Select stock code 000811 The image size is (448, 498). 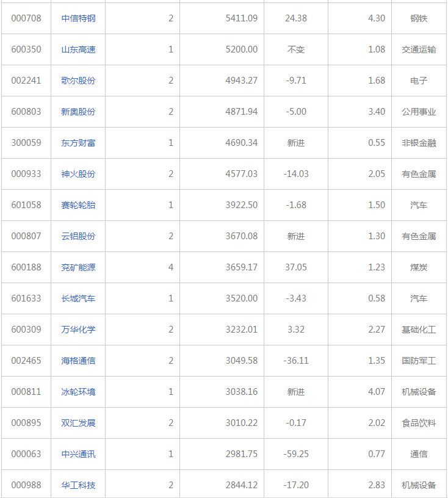(26, 392)
